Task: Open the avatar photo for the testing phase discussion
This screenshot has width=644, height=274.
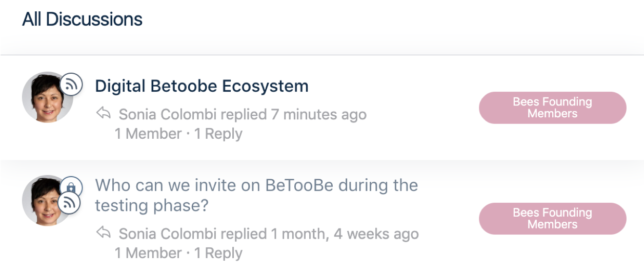Action: (47, 201)
